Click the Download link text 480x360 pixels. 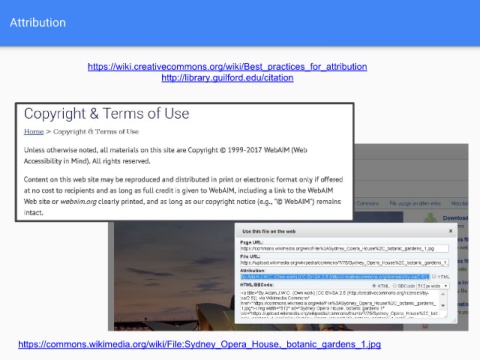coord(455,218)
